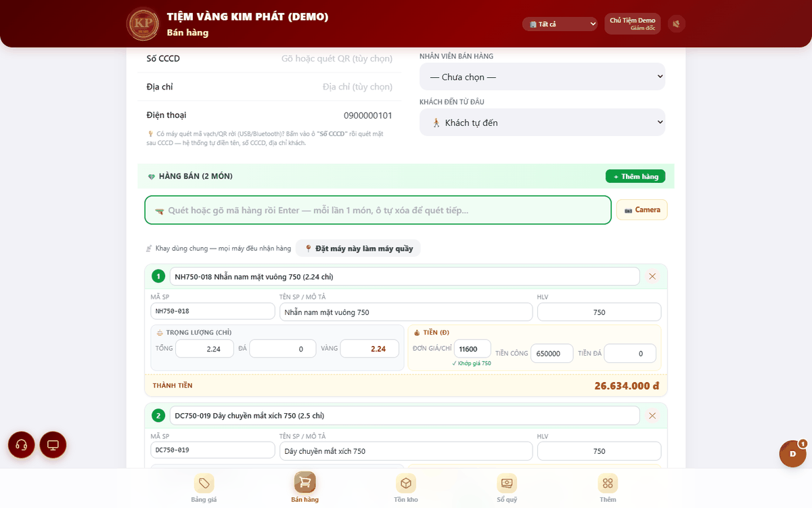Screen dimensions: 812x508
Task: Open the Tất cả branch dropdown
Action: (560, 24)
